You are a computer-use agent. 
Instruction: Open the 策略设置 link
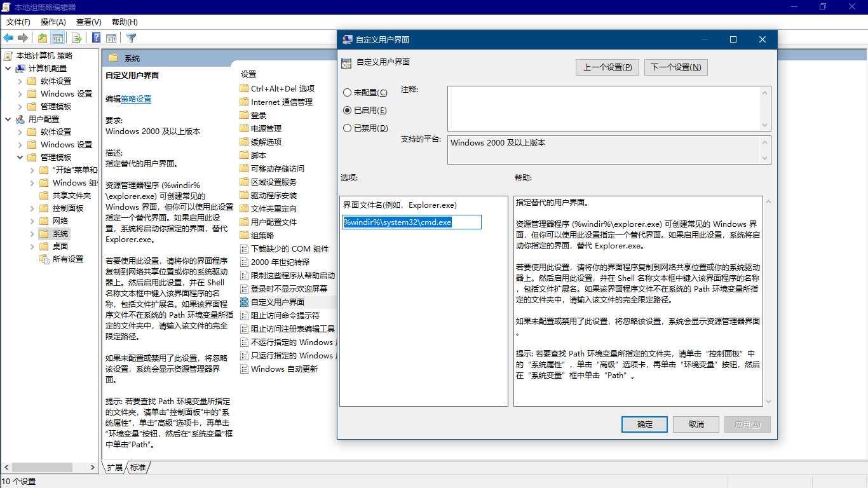coord(136,99)
